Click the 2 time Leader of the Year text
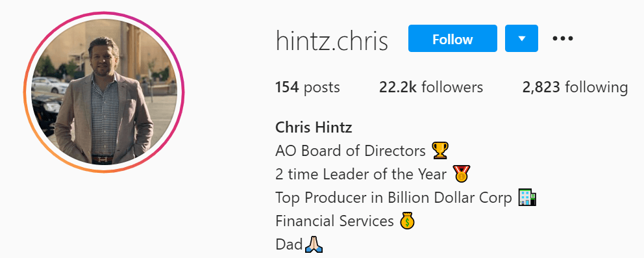644x258 pixels. pos(361,174)
